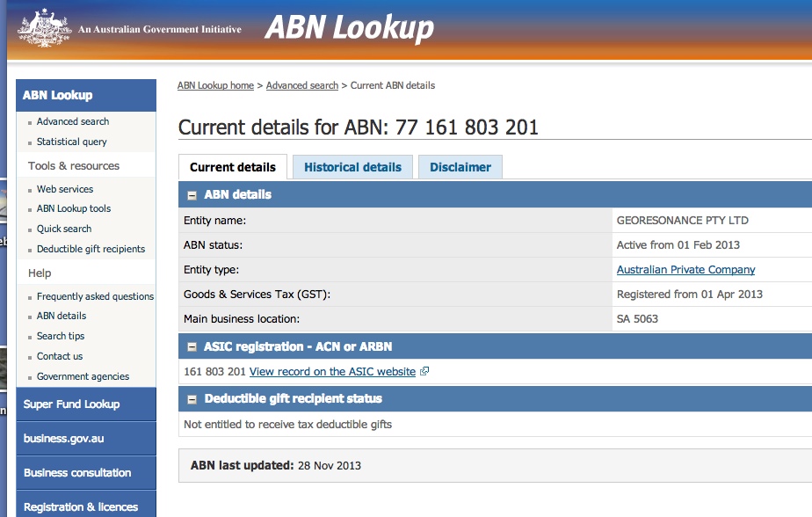Click the external link icon beside ASIC website link
Viewport: 812px width, 517px height.
pos(424,371)
